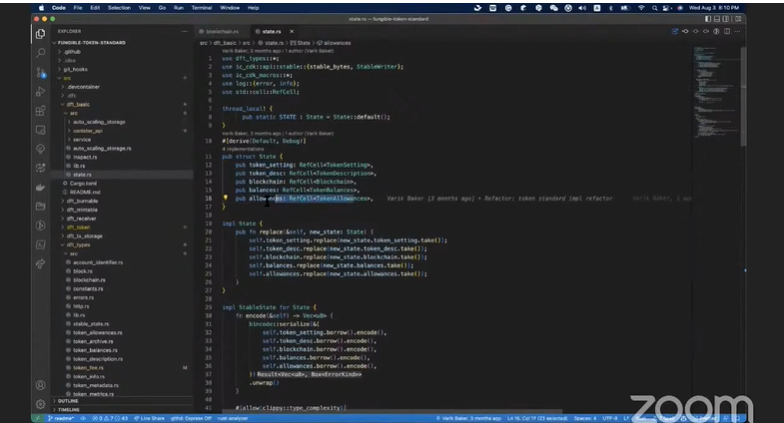Close the state.rs editor tab

tap(291, 31)
